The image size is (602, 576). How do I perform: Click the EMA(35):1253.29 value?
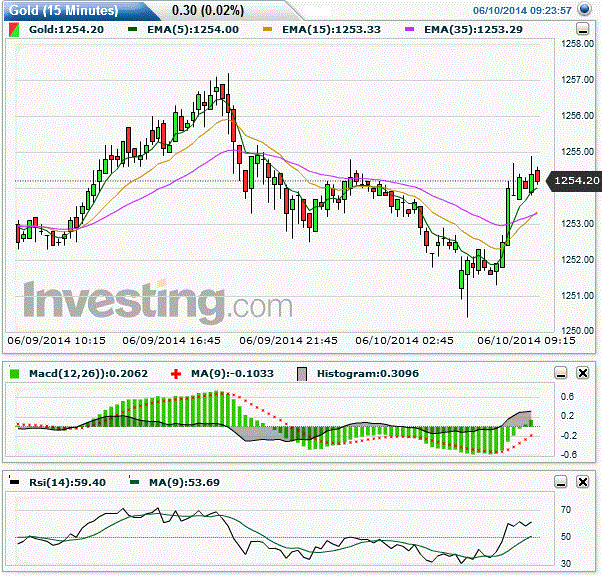(x=473, y=30)
